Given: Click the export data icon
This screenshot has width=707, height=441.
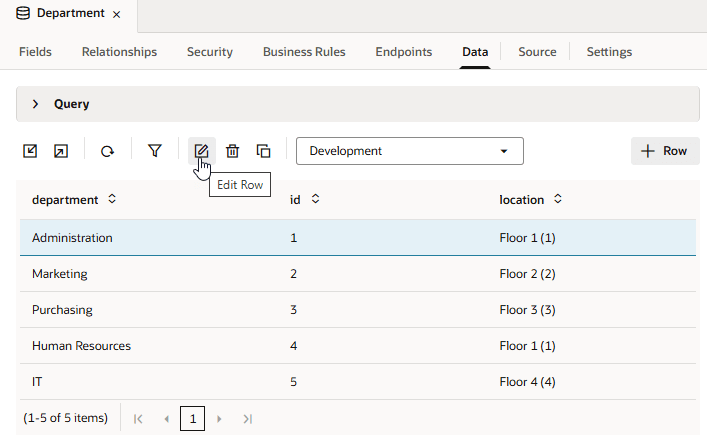Looking at the screenshot, I should point(61,151).
